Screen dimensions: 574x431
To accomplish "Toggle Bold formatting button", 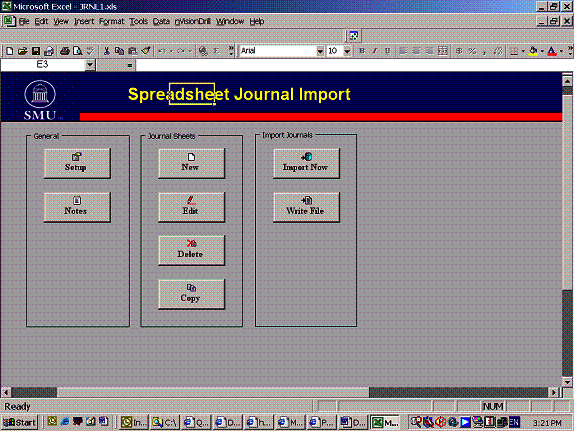I will (x=362, y=51).
